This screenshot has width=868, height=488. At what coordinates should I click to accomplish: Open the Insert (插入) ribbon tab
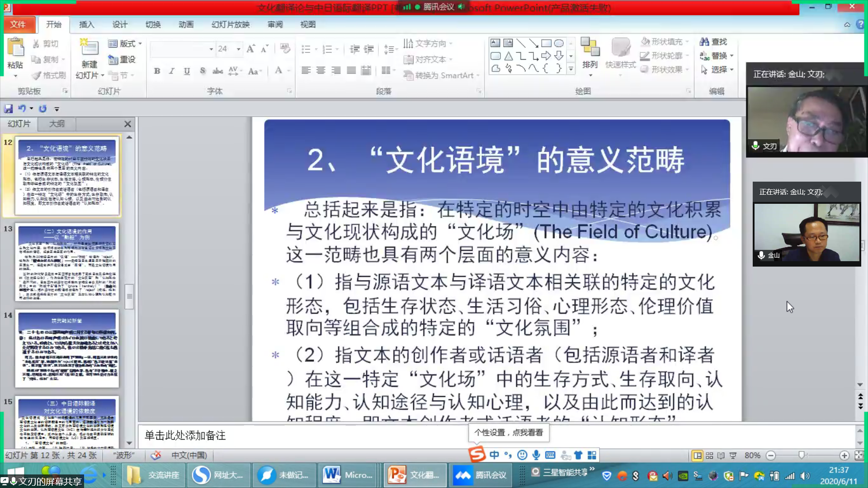[86, 24]
